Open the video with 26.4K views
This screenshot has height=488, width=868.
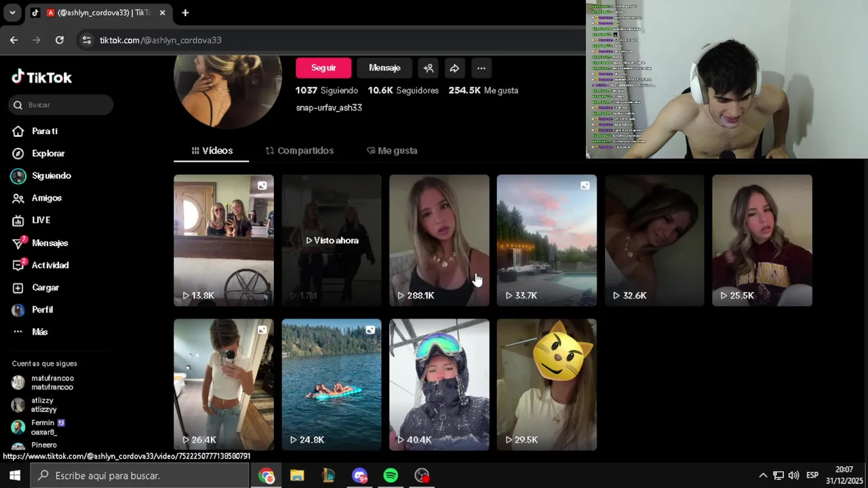coord(224,385)
